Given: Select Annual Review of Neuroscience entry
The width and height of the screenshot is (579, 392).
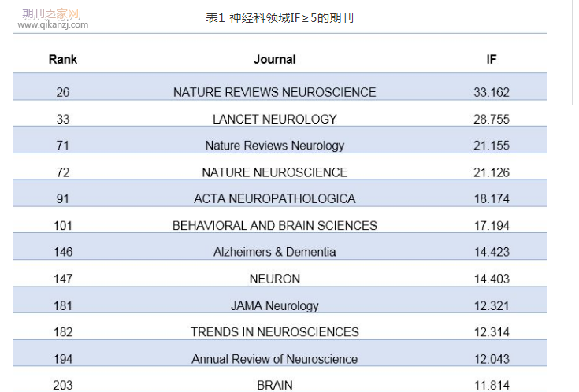Looking at the screenshot, I should 275,359.
